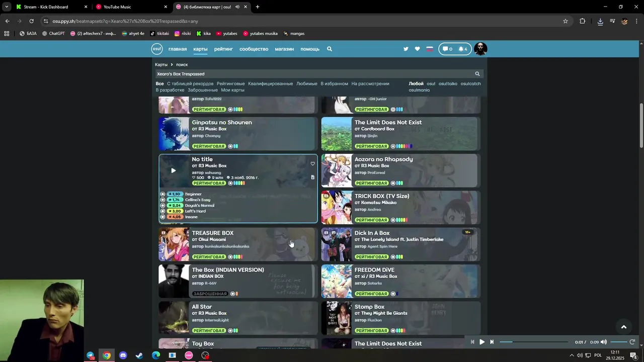
Task: Open The Box (INDIAN VERSION) cover thumbnail
Action: 174,281
